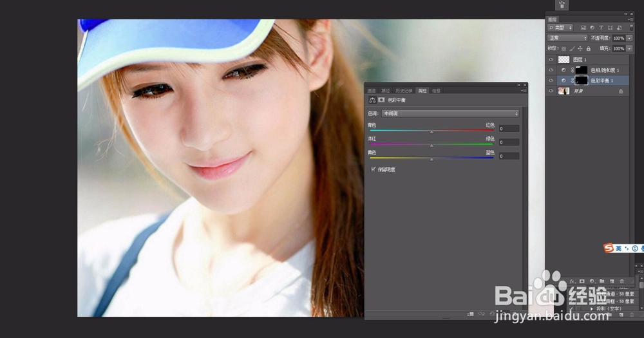Create a new layer group folder
Screen dimensions: 644x338
coord(601,281)
